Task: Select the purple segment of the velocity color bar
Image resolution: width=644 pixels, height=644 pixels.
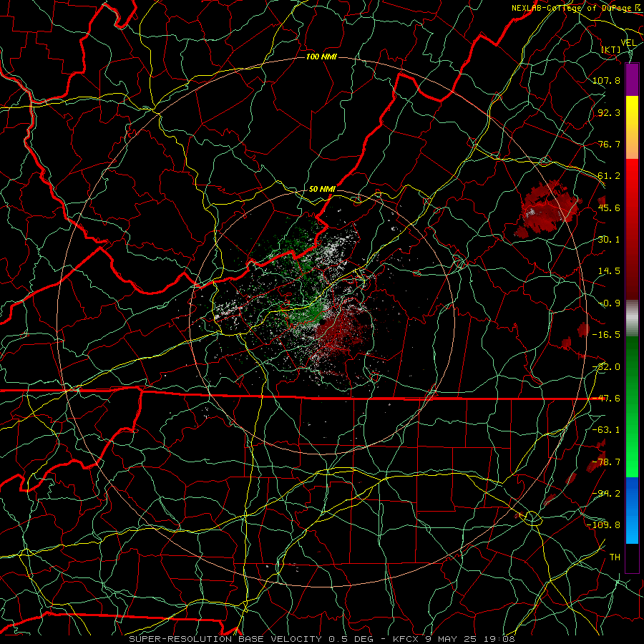Action: 632,79
